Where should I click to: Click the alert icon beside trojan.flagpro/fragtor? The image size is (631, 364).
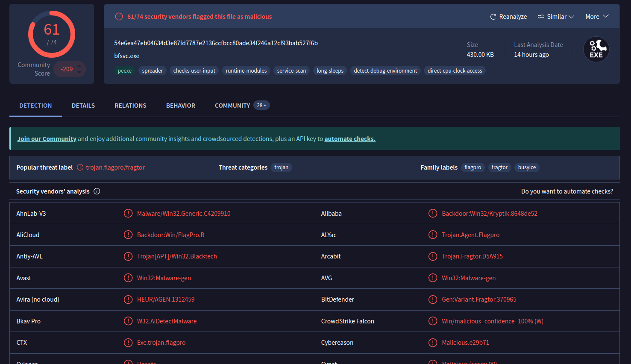coord(80,167)
